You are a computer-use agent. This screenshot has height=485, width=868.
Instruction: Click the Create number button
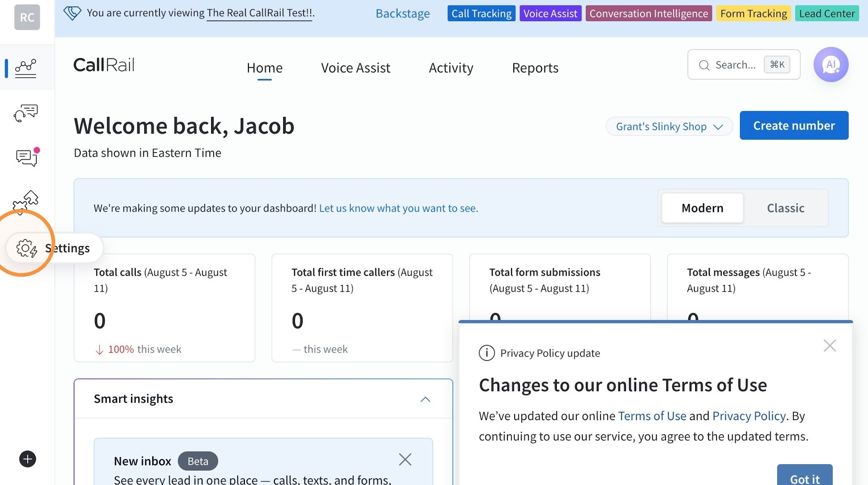[794, 125]
